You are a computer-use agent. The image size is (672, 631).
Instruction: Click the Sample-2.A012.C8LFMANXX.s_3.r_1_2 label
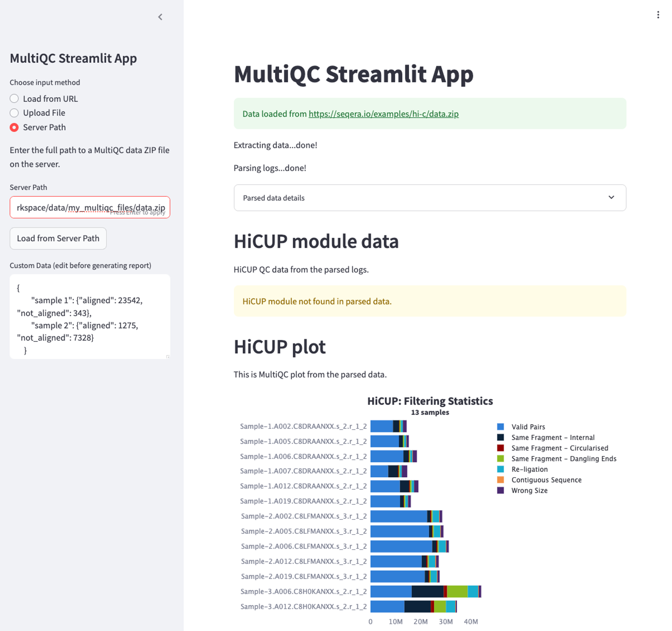pos(304,561)
